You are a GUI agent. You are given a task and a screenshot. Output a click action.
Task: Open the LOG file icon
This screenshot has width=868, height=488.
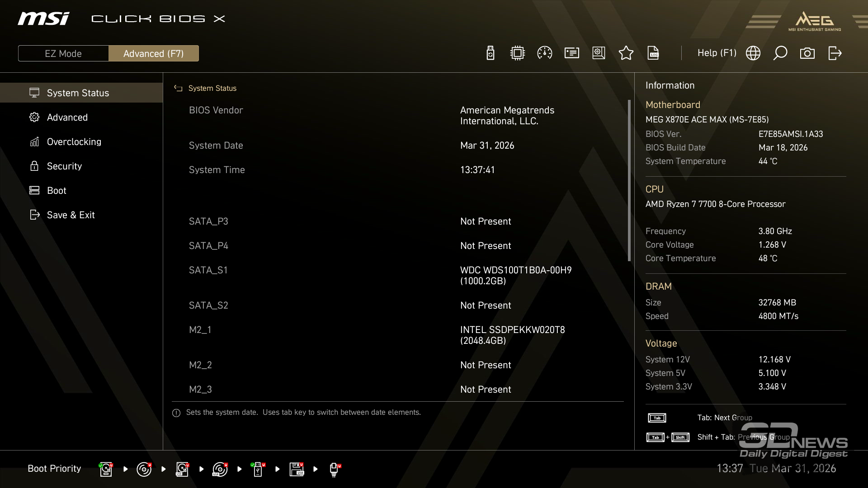pyautogui.click(x=653, y=53)
